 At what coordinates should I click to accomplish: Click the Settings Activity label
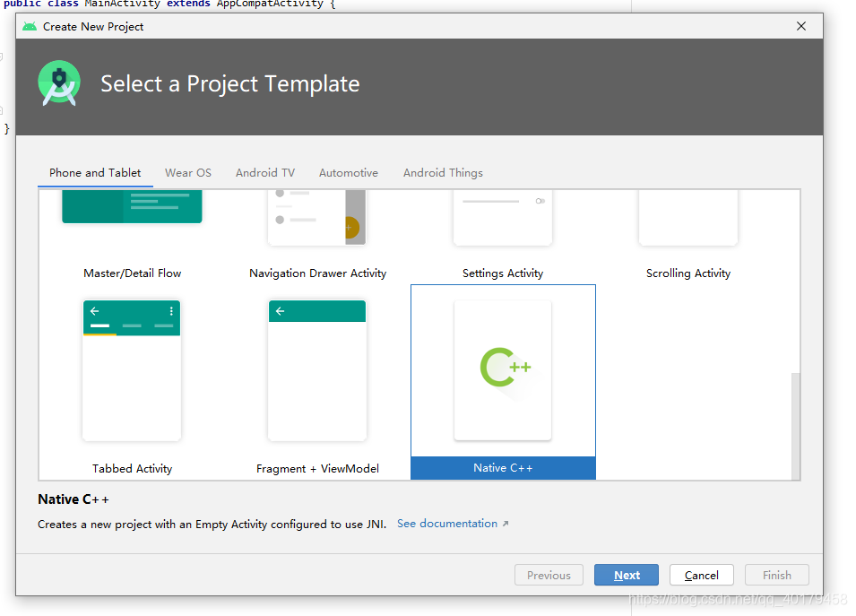coord(503,273)
